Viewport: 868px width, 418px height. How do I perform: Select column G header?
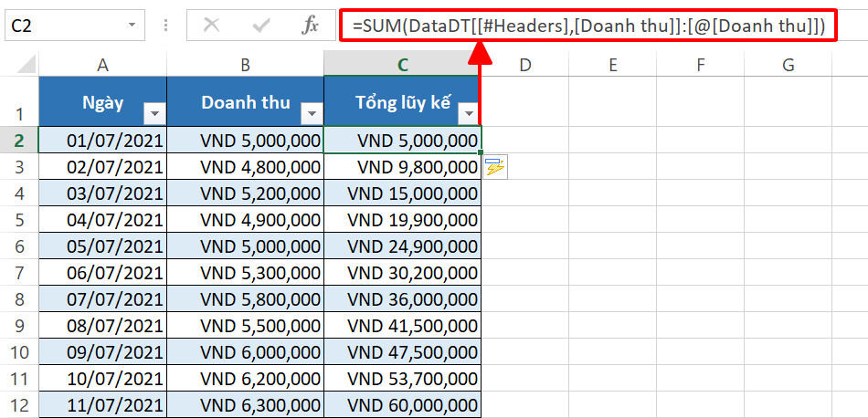pyautogui.click(x=788, y=65)
